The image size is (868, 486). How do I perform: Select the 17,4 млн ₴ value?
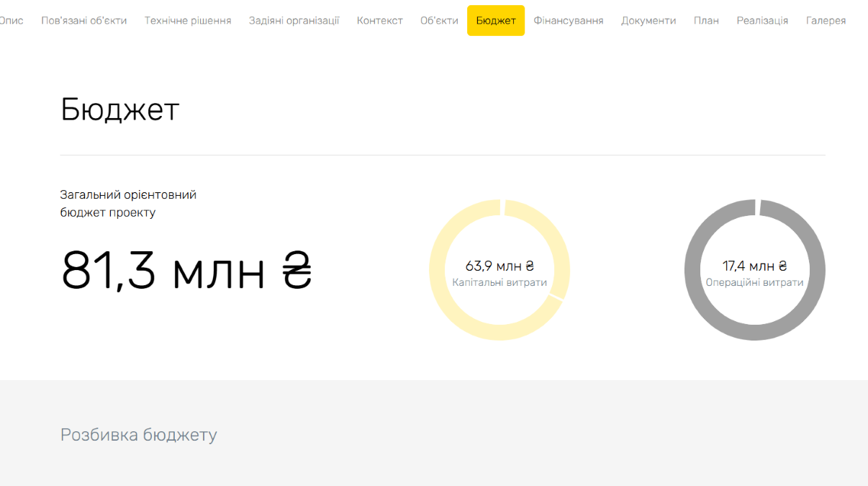(754, 266)
